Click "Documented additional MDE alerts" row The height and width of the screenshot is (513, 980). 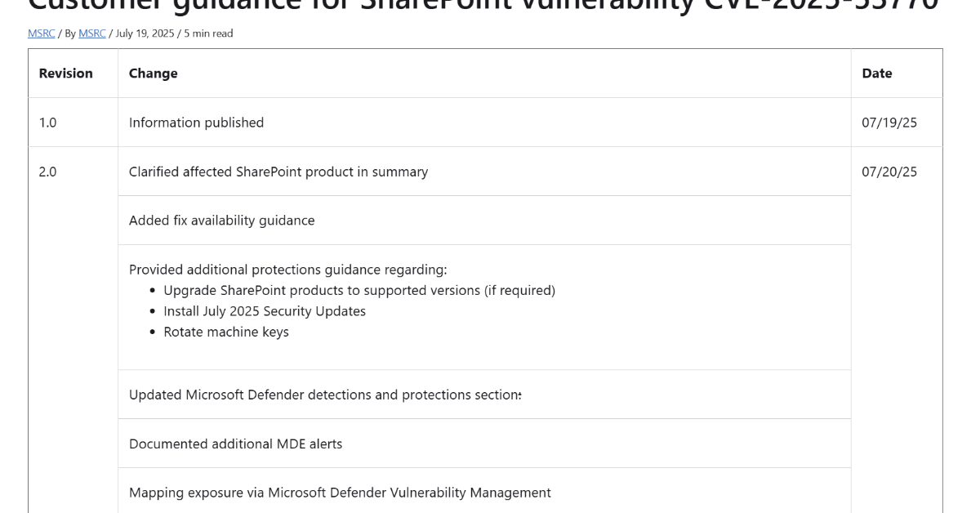pos(236,444)
